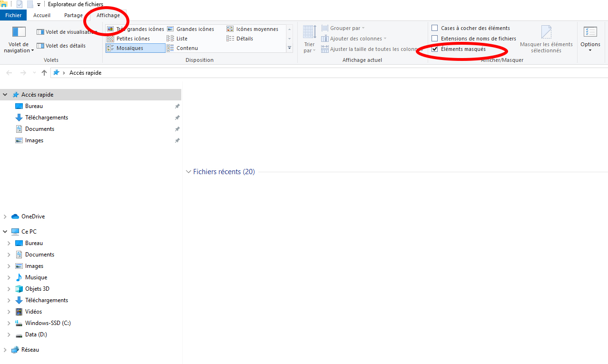
Task: Switch to the Accueil ribbon tab
Action: [x=42, y=15]
